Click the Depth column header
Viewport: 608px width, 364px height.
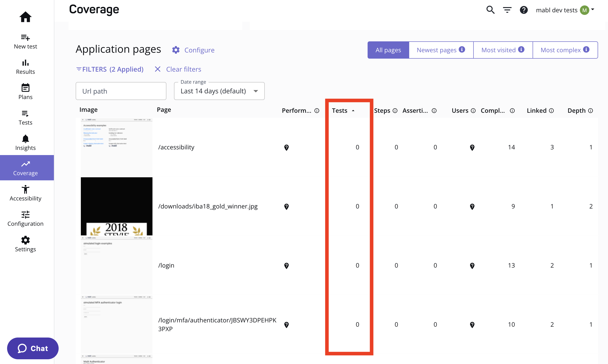(576, 111)
